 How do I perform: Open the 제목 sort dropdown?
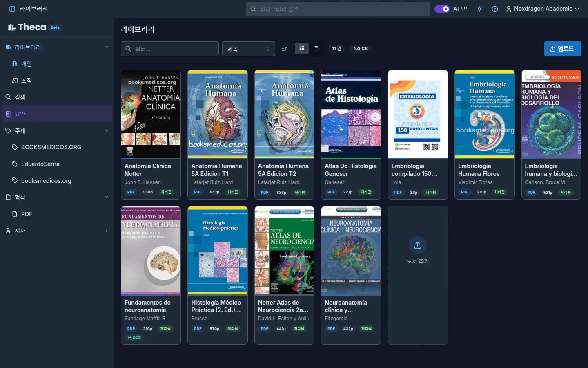tap(249, 49)
